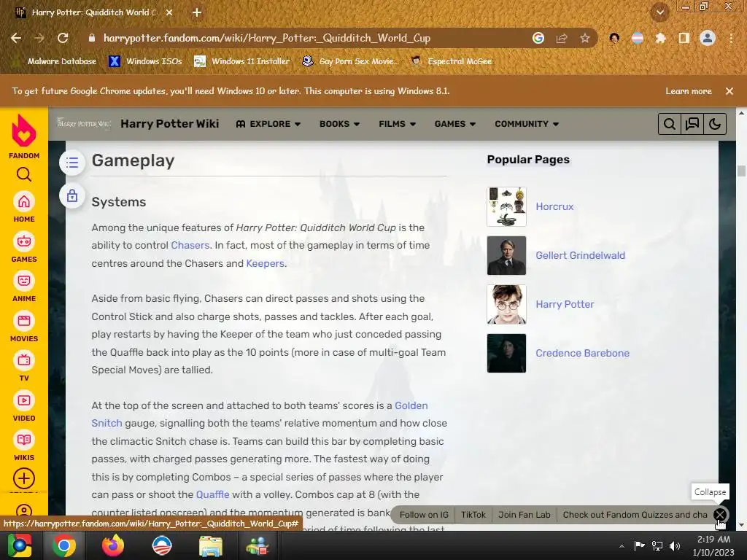Open network status tray icon

pyautogui.click(x=657, y=546)
